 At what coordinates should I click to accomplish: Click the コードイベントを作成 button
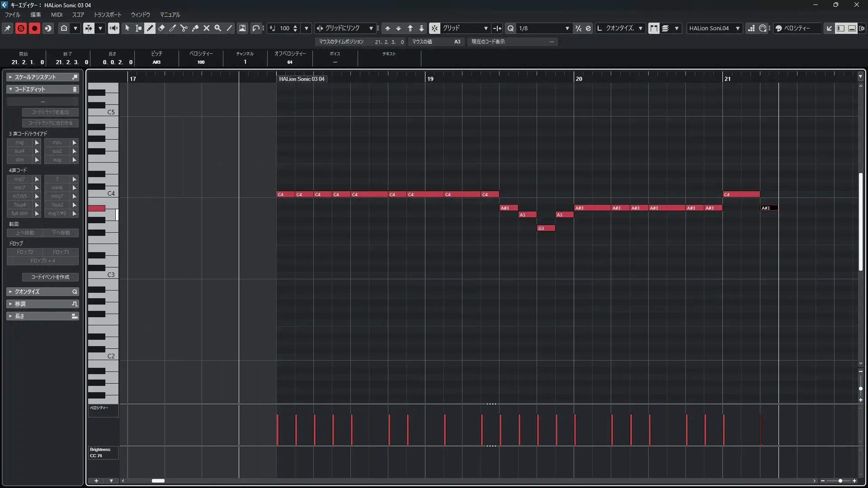click(x=50, y=277)
